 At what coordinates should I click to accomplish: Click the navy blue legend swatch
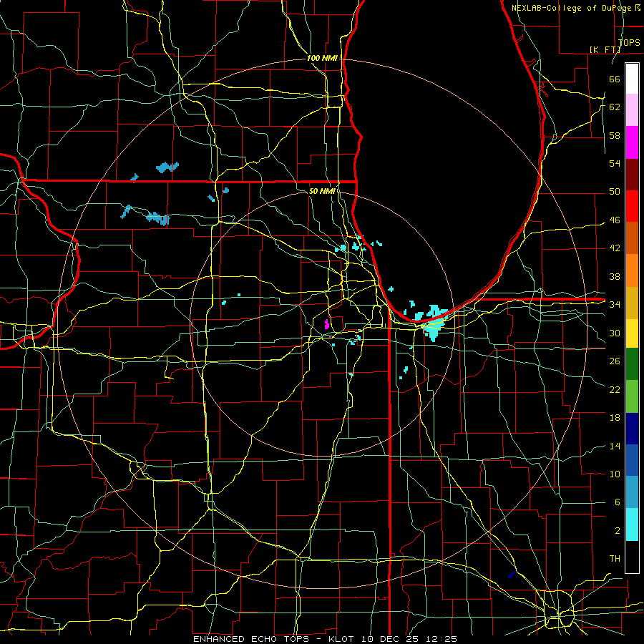pos(632,429)
